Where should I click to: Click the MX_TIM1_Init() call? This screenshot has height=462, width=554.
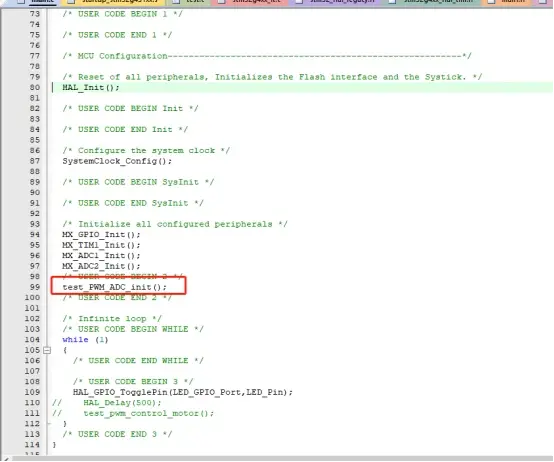tap(101, 245)
